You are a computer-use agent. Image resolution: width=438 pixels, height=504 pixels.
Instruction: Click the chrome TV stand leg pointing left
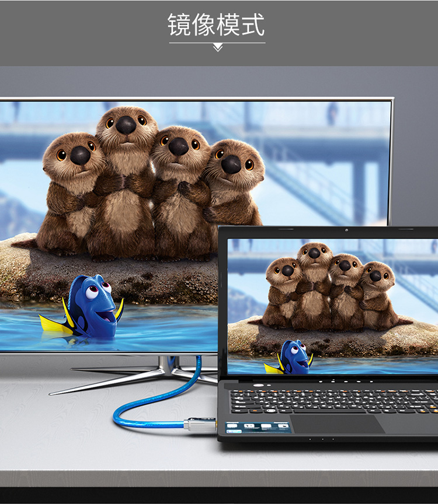tap(105, 381)
